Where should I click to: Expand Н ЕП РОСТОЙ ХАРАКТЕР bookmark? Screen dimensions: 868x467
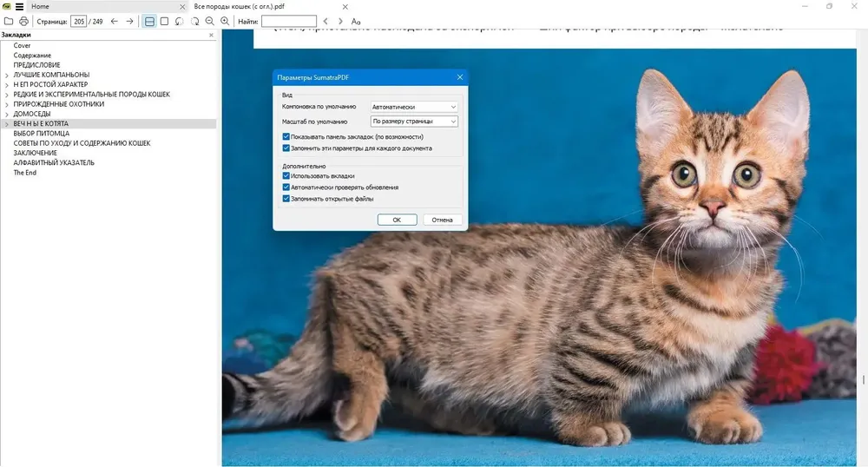click(7, 85)
